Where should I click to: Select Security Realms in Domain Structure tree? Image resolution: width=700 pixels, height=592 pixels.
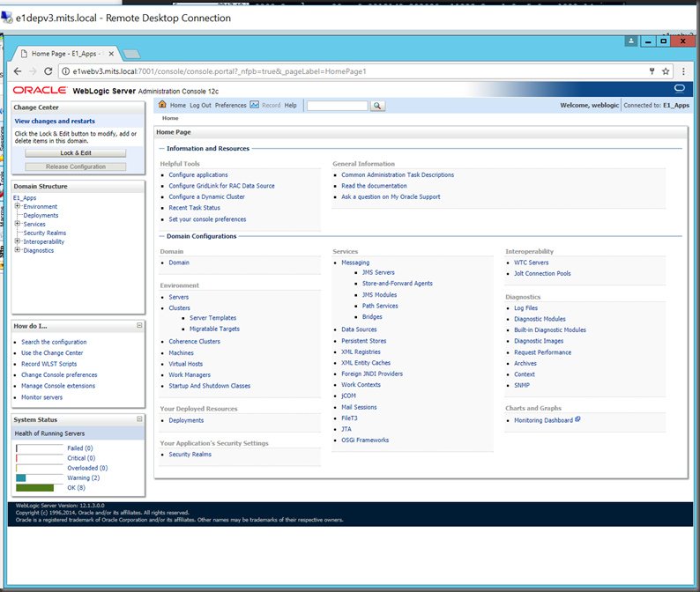pos(45,233)
